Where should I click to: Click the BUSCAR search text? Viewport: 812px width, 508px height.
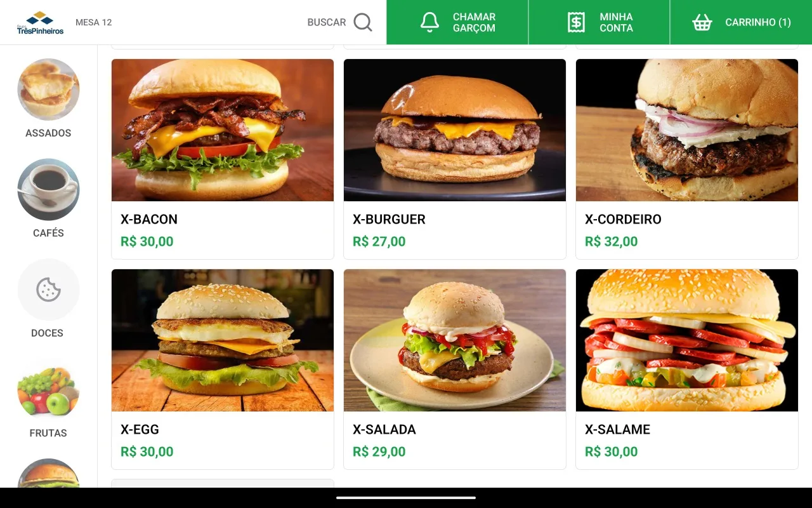click(327, 22)
